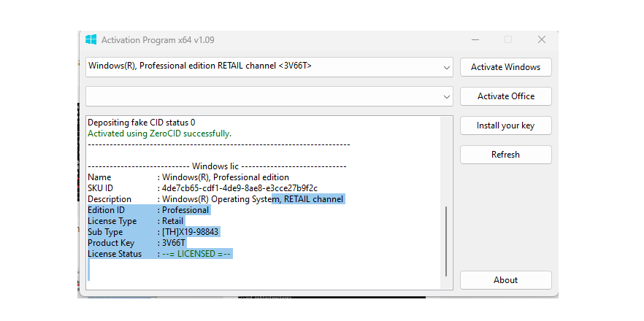Click the empty Office product combo box field
Viewport: 644px width, 321px height.
click(269, 96)
